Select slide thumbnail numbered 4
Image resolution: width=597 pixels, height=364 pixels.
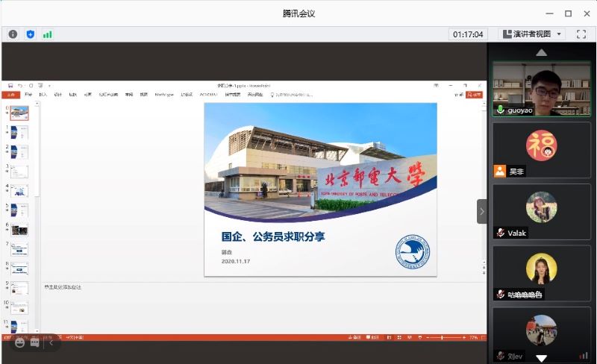[19, 191]
